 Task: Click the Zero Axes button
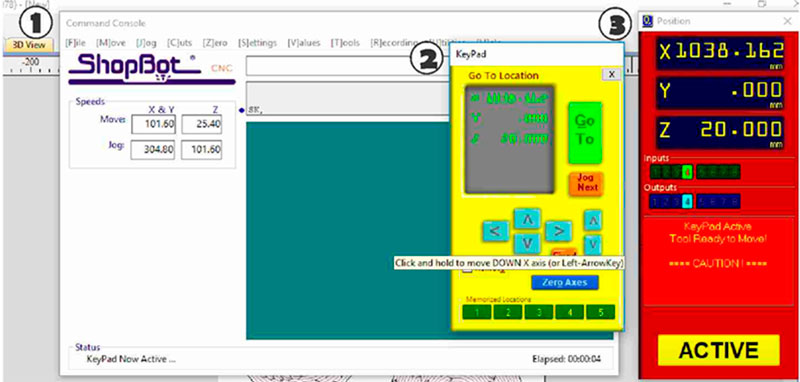tap(565, 282)
